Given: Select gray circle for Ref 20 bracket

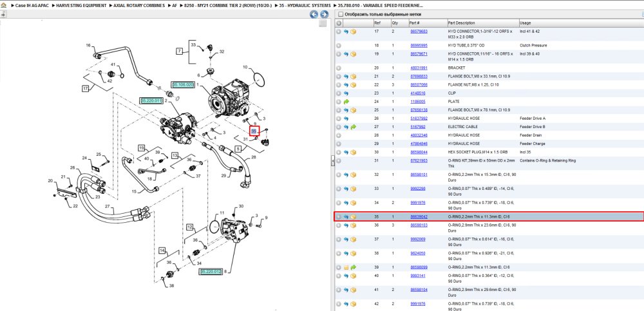Looking at the screenshot, I should [339, 68].
